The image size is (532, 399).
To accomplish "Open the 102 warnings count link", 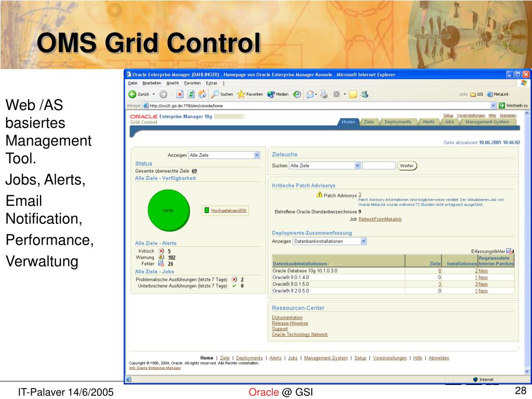I will (171, 258).
